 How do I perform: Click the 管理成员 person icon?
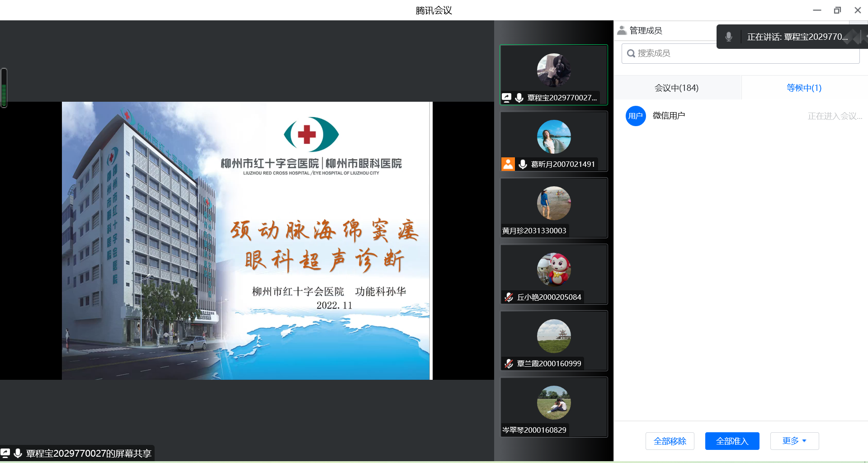point(622,30)
